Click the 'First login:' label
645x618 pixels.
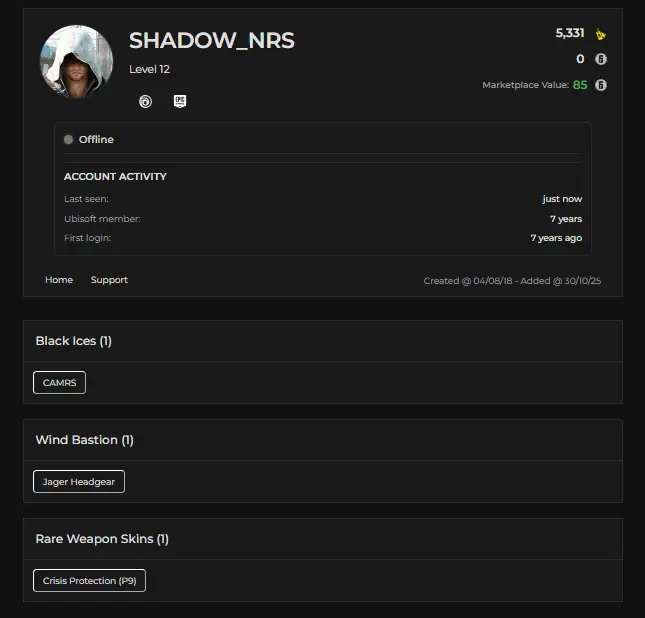click(88, 238)
